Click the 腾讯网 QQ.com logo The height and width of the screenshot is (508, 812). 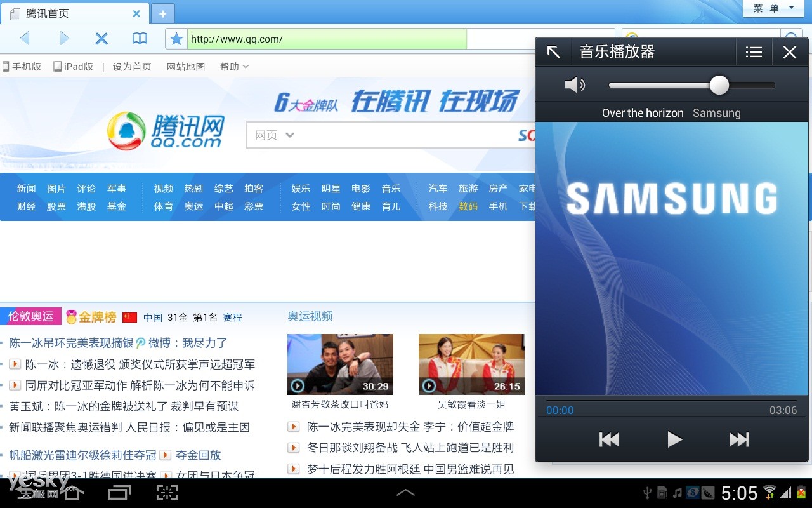[166, 131]
